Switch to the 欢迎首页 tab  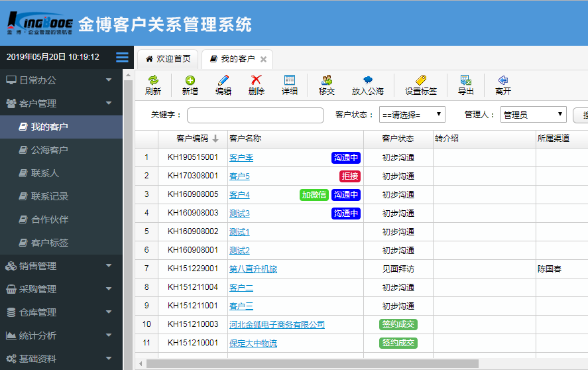click(x=168, y=59)
